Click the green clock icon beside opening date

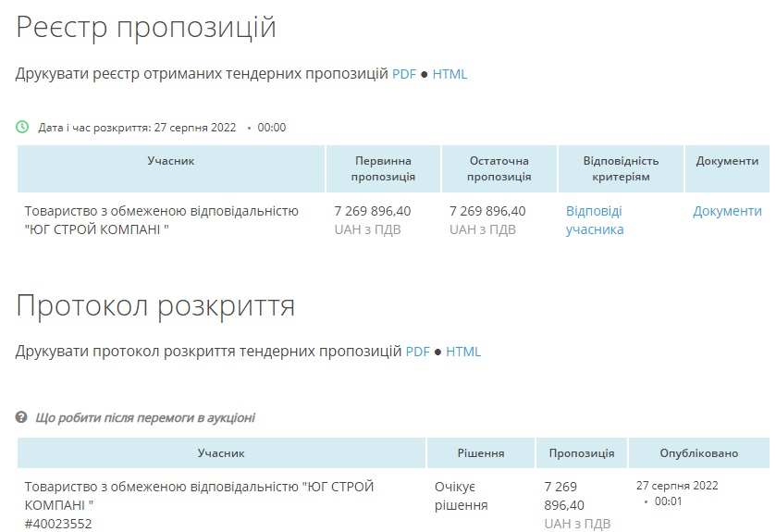click(x=22, y=127)
